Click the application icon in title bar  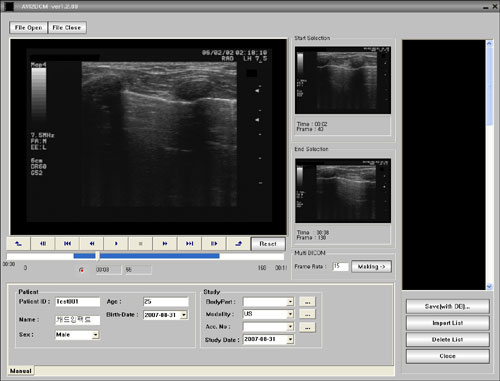point(9,6)
